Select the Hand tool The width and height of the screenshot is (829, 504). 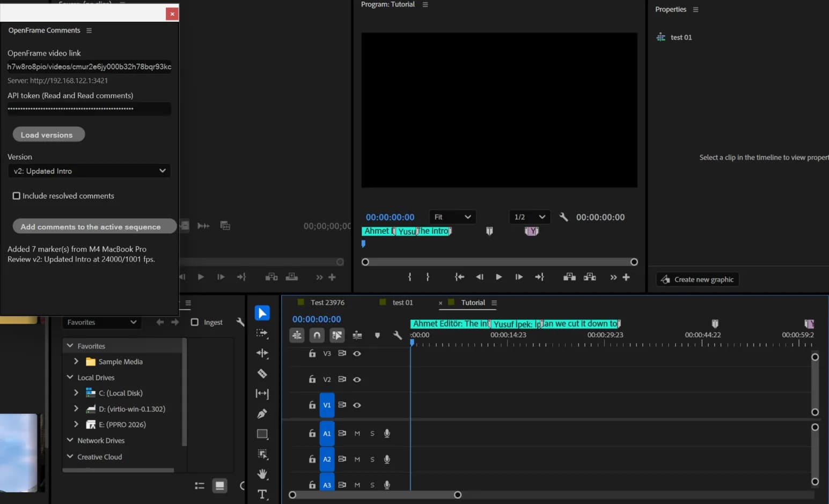click(262, 474)
